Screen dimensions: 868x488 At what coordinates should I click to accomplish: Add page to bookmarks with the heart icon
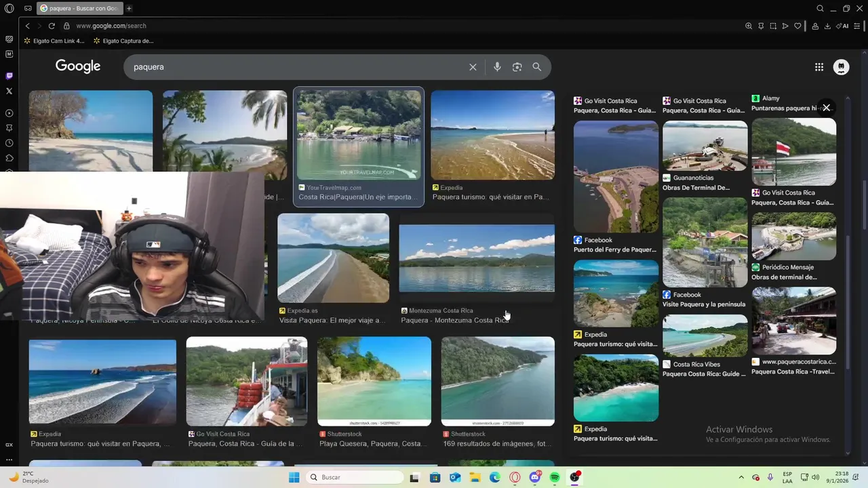797,26
